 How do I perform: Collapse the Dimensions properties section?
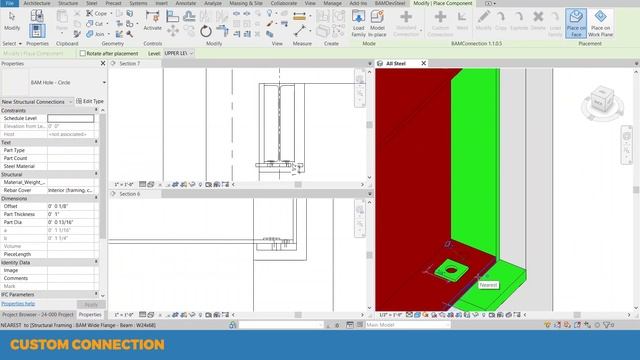[x=96, y=198]
